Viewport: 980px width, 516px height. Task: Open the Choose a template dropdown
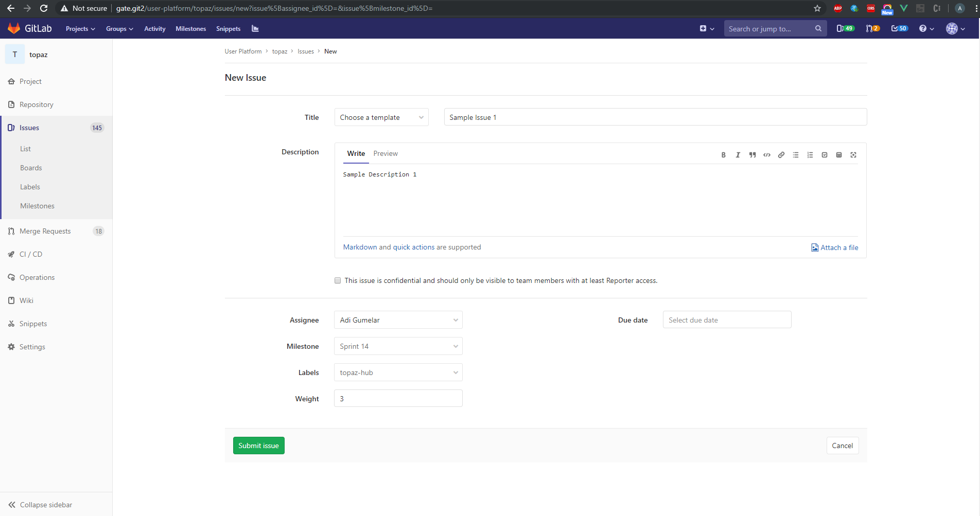pos(381,117)
